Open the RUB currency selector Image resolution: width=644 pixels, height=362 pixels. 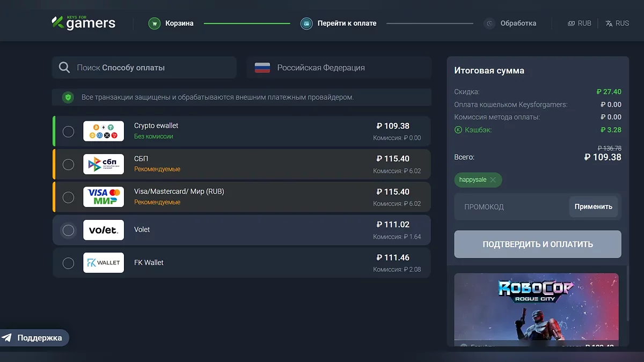[x=580, y=24]
